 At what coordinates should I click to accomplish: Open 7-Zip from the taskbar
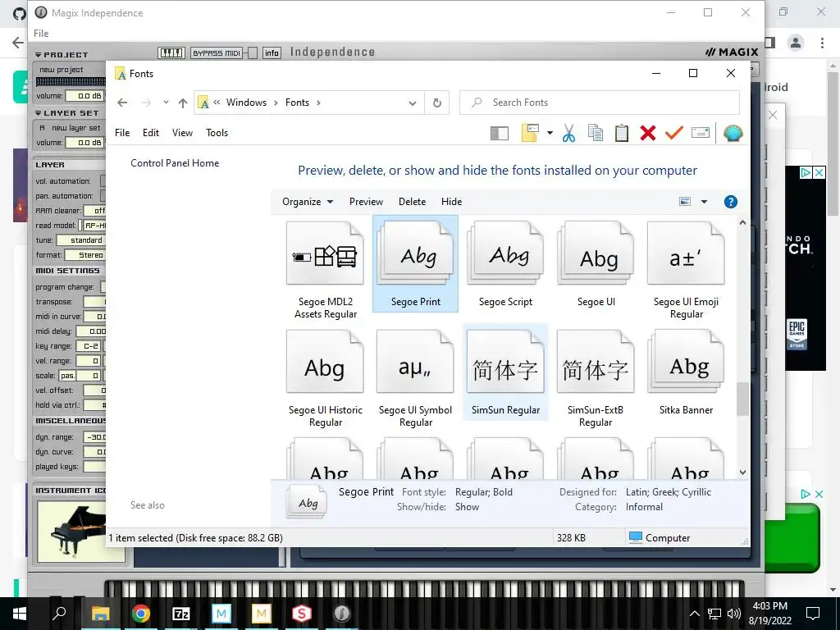(x=181, y=613)
